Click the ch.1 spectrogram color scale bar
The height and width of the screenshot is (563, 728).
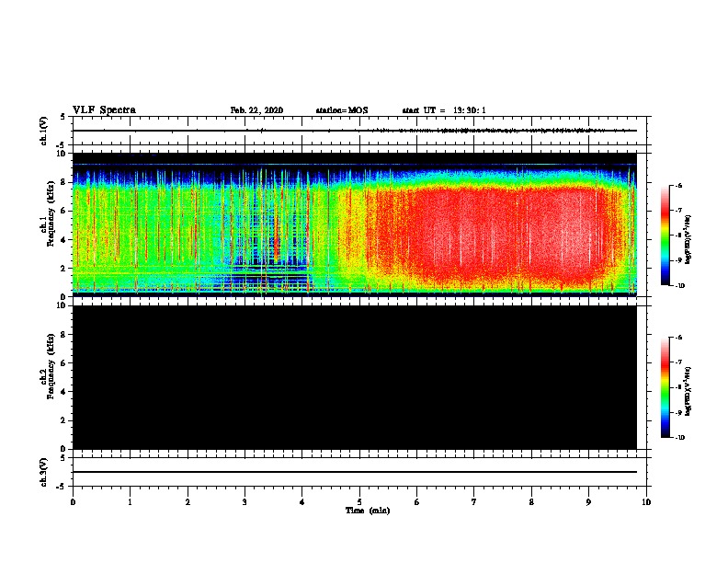665,236
